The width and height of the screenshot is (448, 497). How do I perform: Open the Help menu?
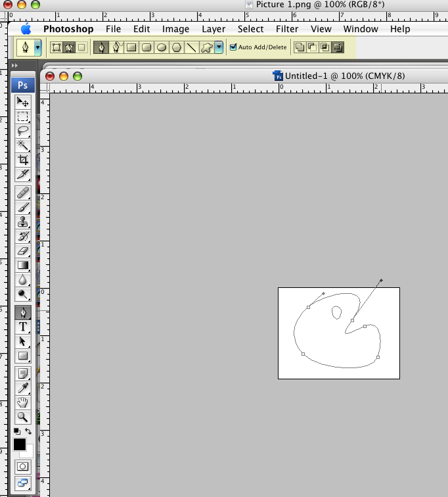(400, 29)
